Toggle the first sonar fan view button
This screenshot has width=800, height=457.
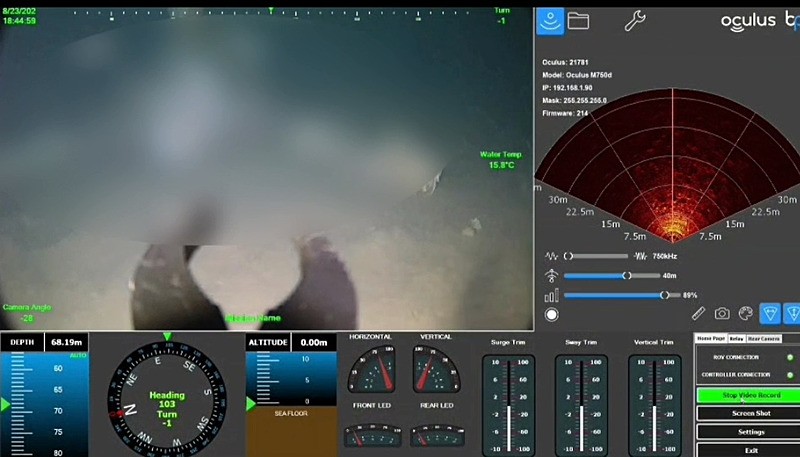(x=769, y=314)
